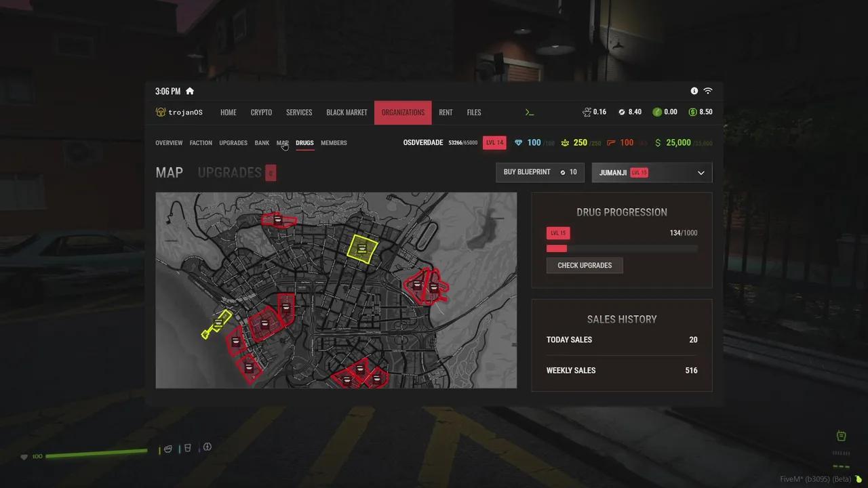Click the BUY BLUEPRINT button

(540, 173)
